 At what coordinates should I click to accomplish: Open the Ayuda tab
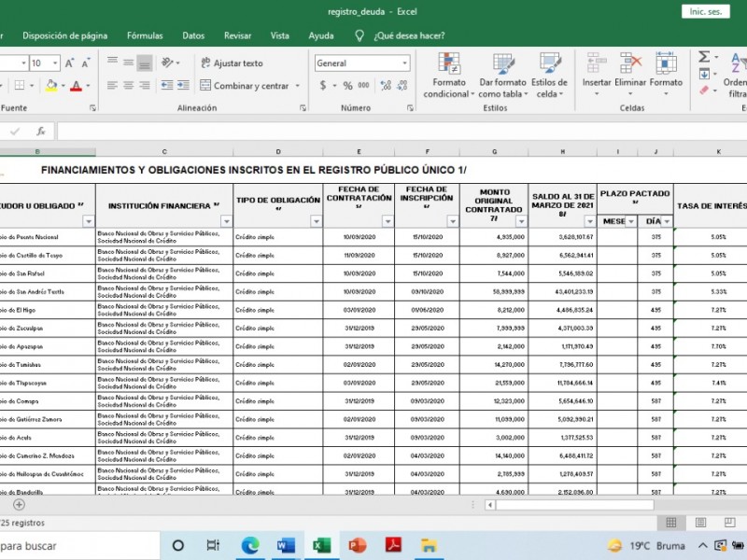tap(321, 35)
